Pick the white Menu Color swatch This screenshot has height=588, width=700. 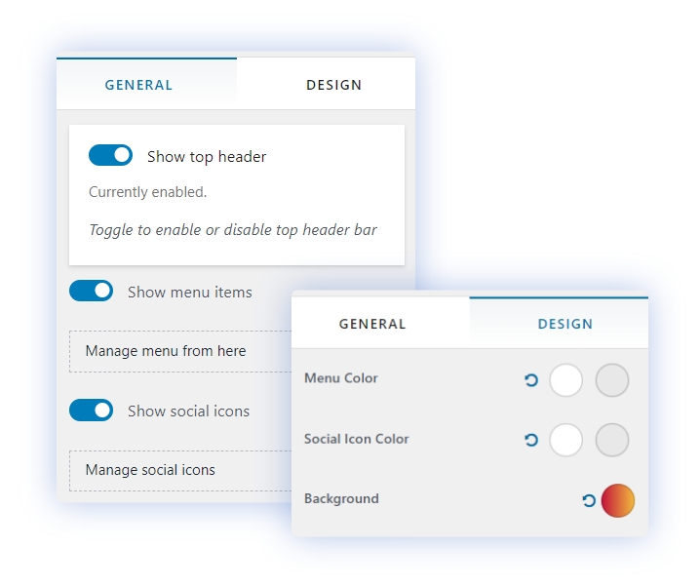(565, 380)
